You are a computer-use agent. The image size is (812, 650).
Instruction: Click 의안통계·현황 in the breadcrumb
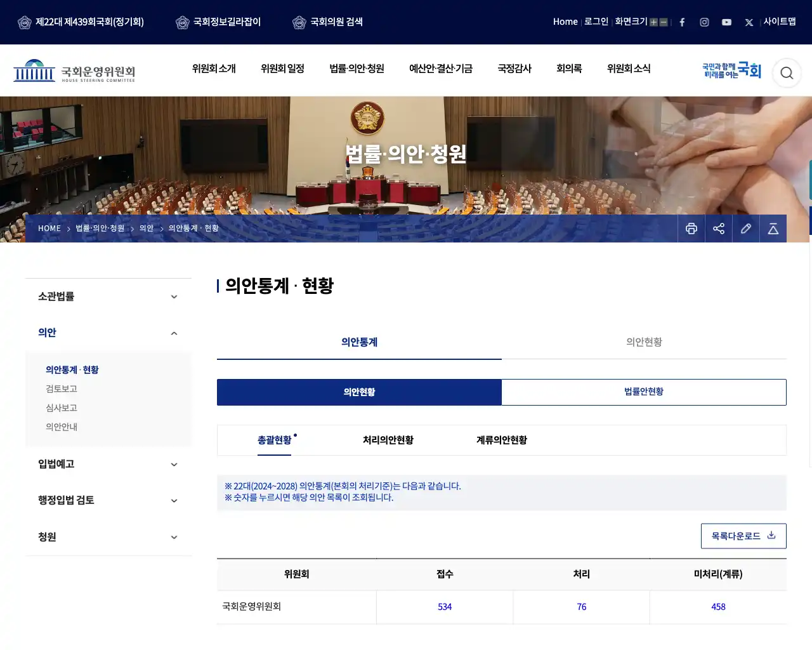tap(193, 229)
